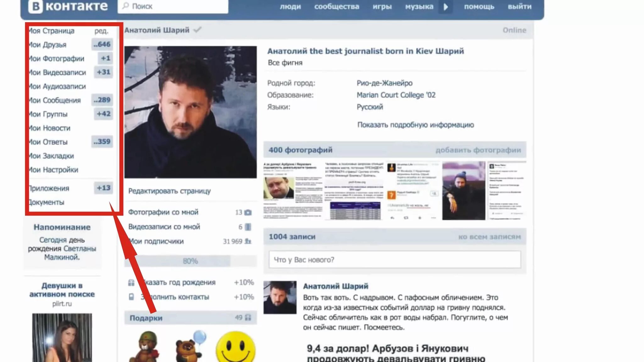644x362 pixels.
Task: Open сообщества in top navigation
Action: pyautogui.click(x=336, y=7)
